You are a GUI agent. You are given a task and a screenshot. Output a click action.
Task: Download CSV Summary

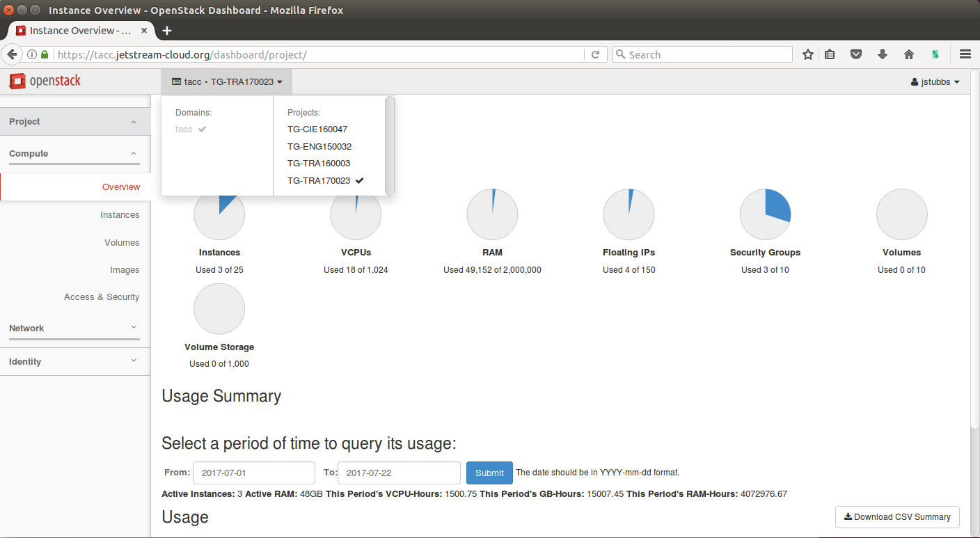(897, 517)
